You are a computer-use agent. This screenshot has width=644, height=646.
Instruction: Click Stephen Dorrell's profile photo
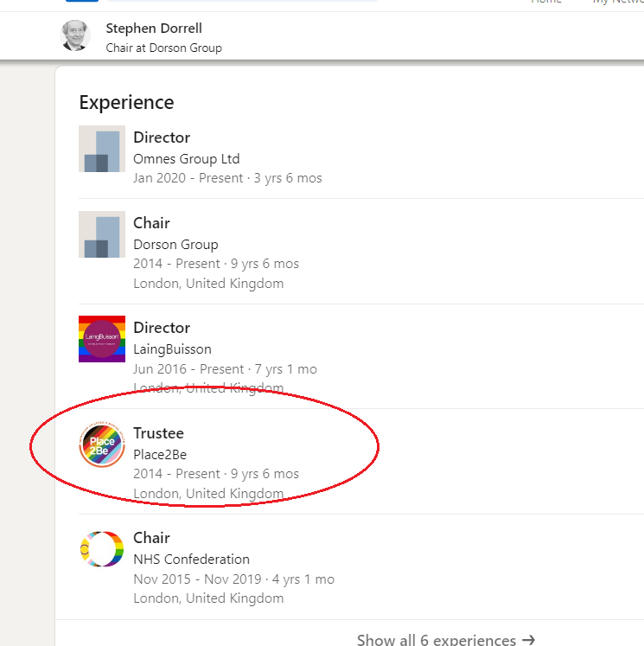[75, 35]
